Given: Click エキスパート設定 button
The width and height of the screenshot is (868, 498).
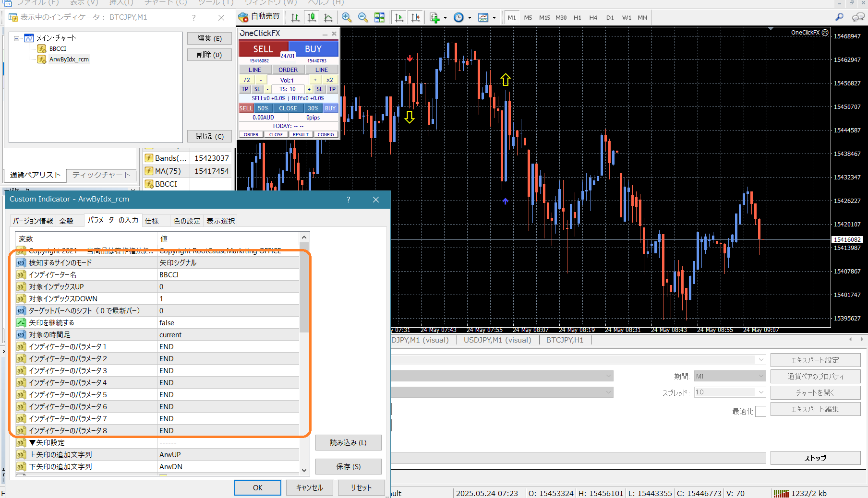Looking at the screenshot, I should 815,360.
